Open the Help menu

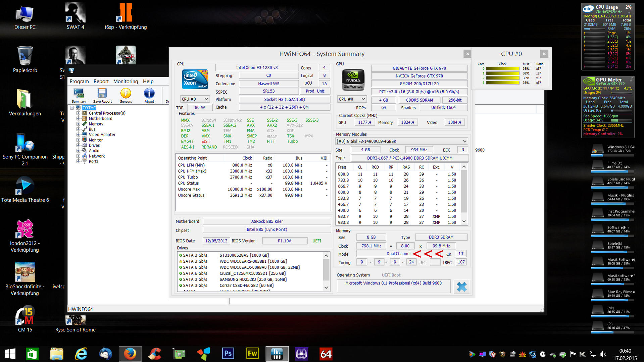(x=148, y=81)
